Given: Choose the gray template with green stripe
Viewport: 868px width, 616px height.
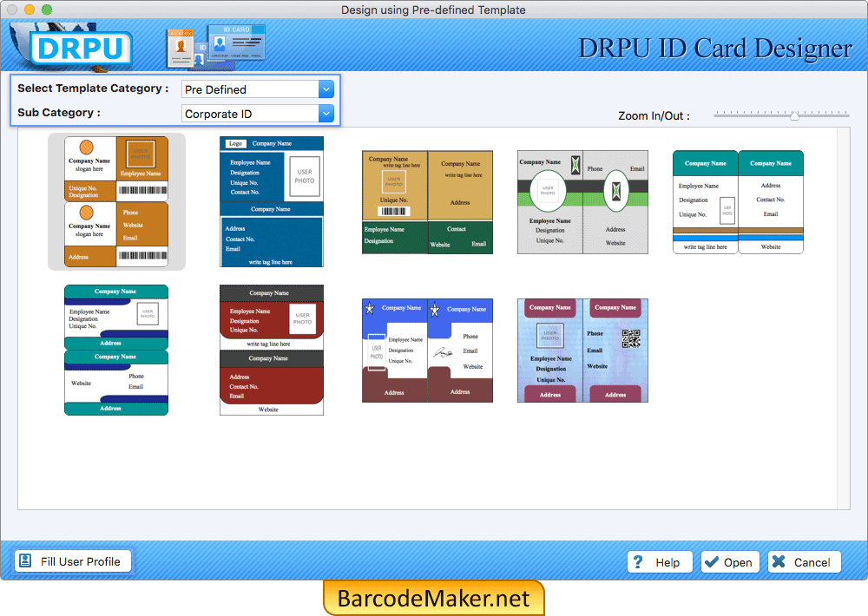Looking at the screenshot, I should [x=582, y=202].
